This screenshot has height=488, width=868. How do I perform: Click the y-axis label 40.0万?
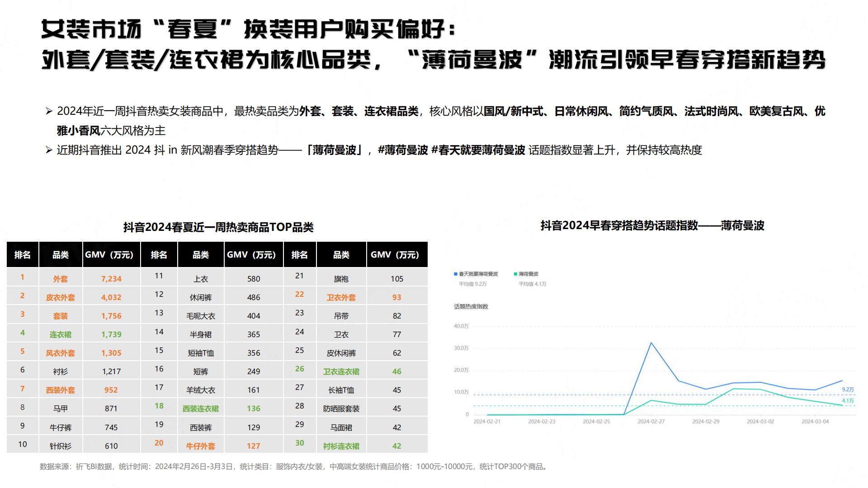462,326
